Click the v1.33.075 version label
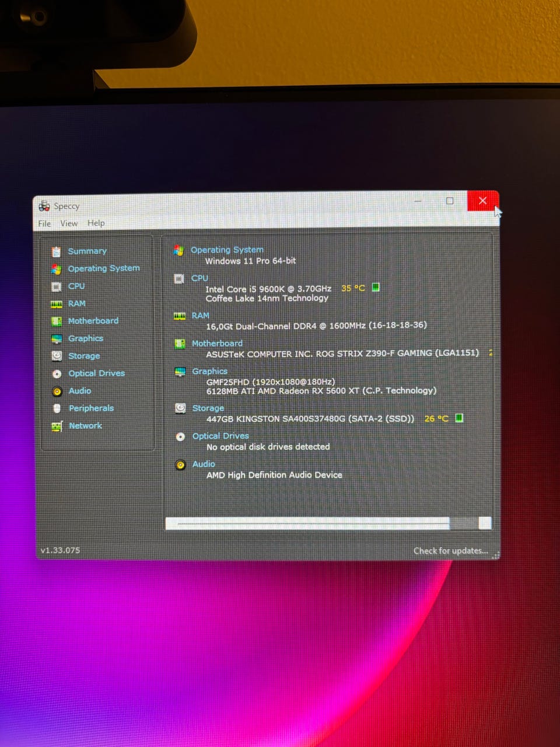 pos(60,550)
